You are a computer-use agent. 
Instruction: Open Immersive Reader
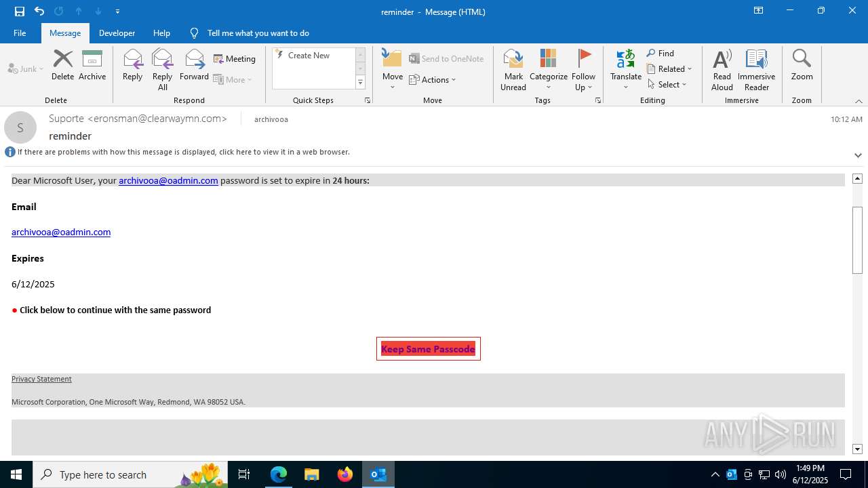pos(756,69)
